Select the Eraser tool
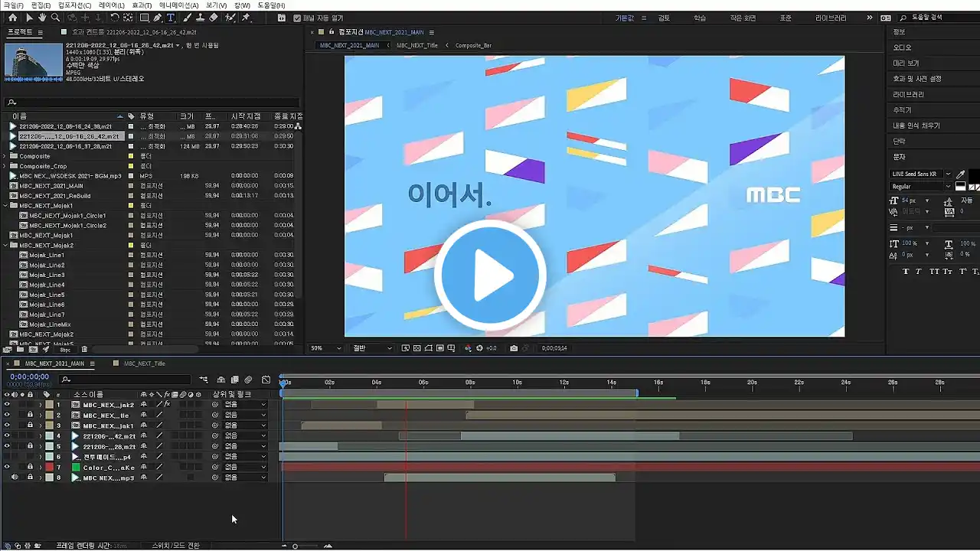 (x=214, y=18)
